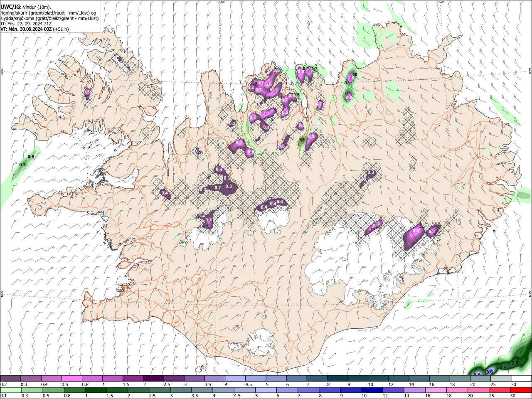532x399 pixels.
Task: Click the bright pink 0.5 swatch in snow legend
Action: [72, 378]
